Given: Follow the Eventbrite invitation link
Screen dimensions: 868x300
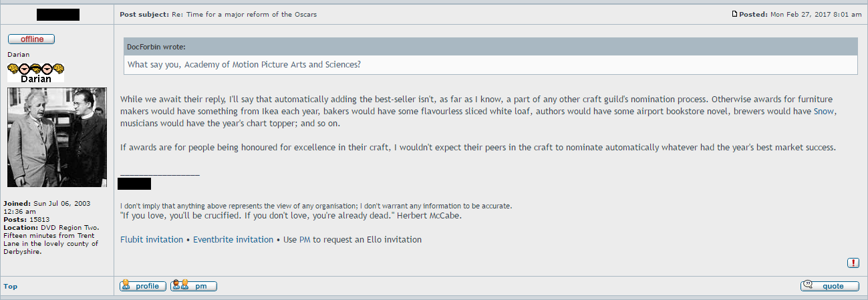Looking at the screenshot, I should click(233, 239).
